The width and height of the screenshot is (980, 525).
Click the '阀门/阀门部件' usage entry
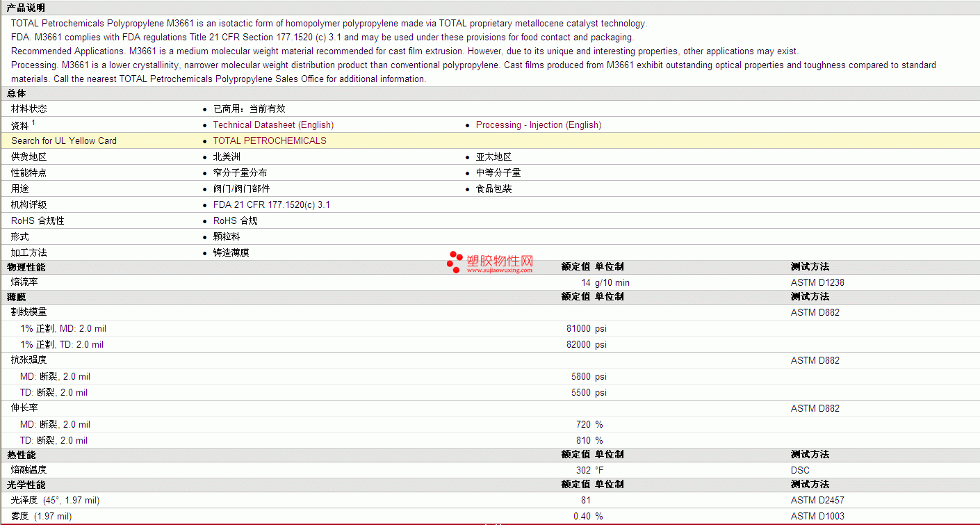(x=242, y=188)
